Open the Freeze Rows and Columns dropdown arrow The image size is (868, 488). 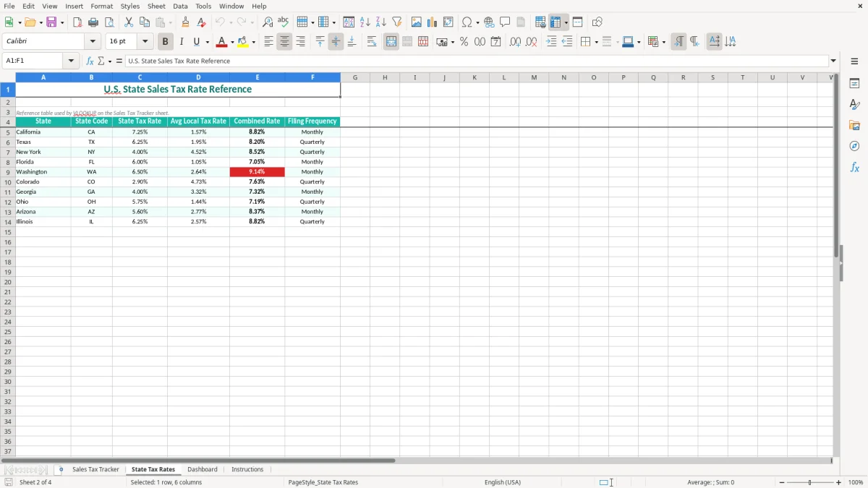point(566,22)
